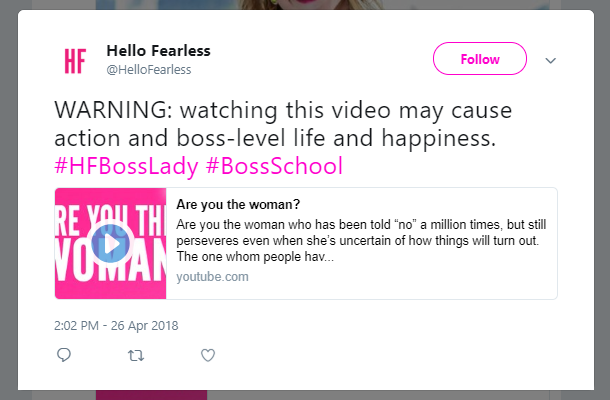
Task: Click the reply speech bubble icon
Action: click(64, 355)
